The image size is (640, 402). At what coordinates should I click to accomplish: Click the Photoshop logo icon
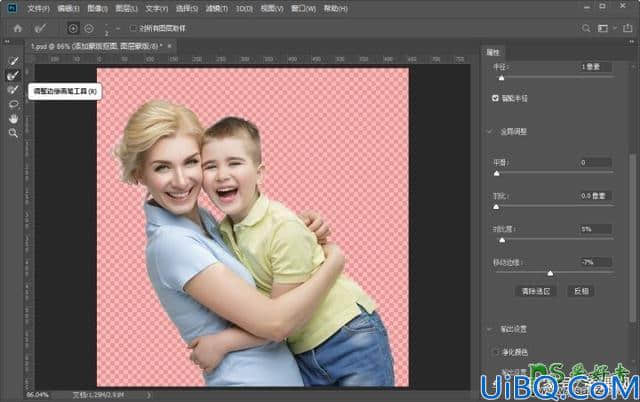point(12,8)
